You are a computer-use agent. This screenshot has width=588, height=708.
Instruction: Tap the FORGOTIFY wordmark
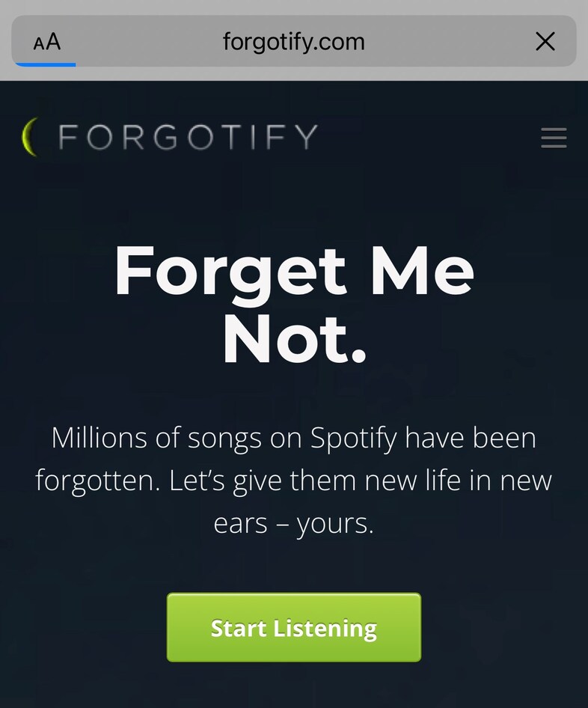(x=188, y=138)
